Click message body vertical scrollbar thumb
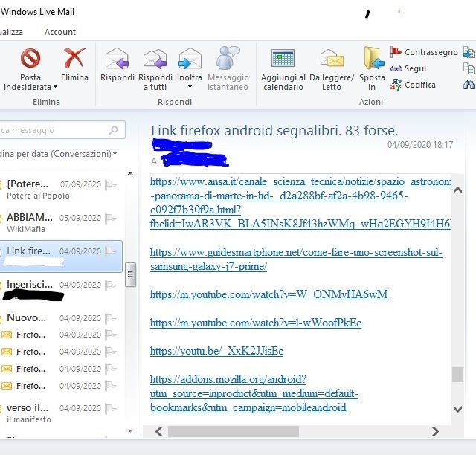 pyautogui.click(x=458, y=375)
